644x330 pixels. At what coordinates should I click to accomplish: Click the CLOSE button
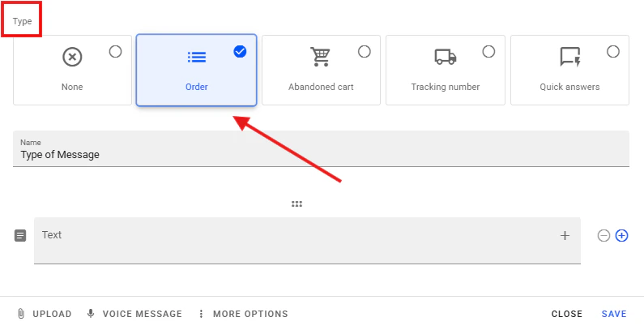pos(567,314)
